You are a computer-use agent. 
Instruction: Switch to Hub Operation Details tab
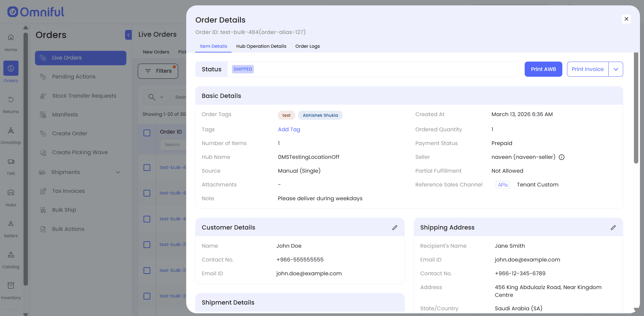[x=261, y=46]
